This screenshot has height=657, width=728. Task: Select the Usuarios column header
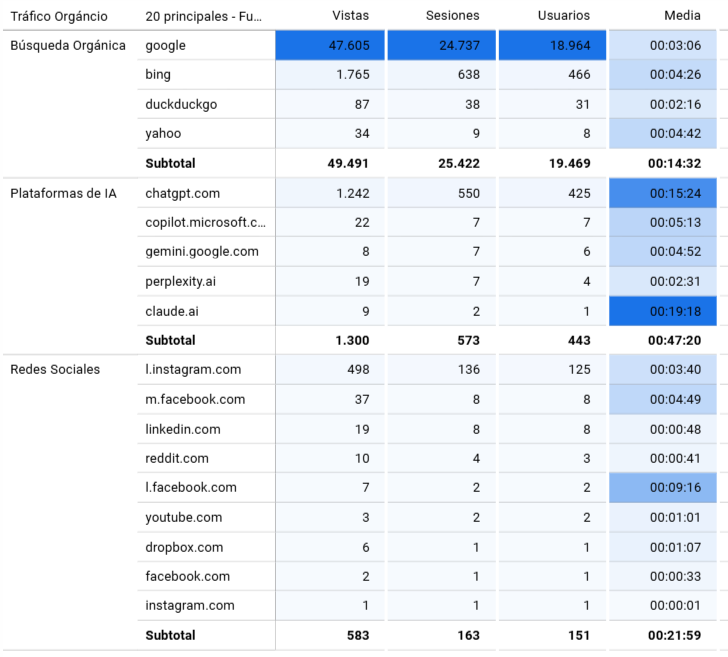coord(563,16)
